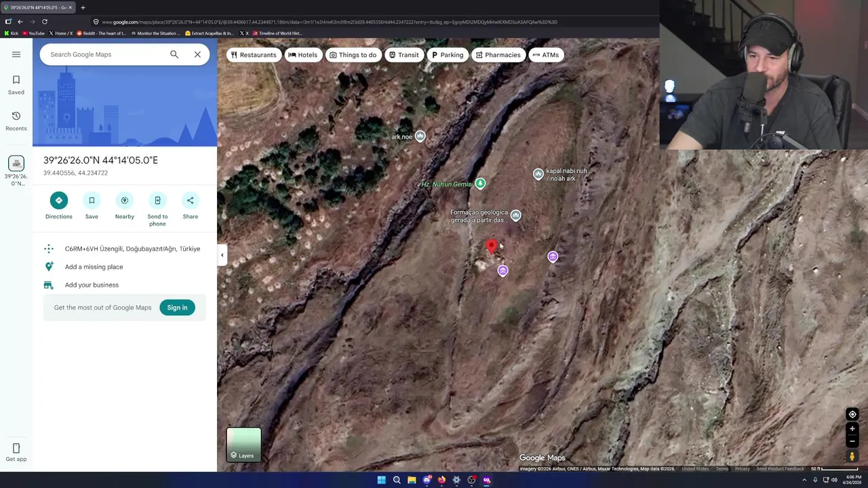Viewport: 868px width, 488px height.
Task: Open the Timeline of World History bookmark
Action: (x=277, y=33)
